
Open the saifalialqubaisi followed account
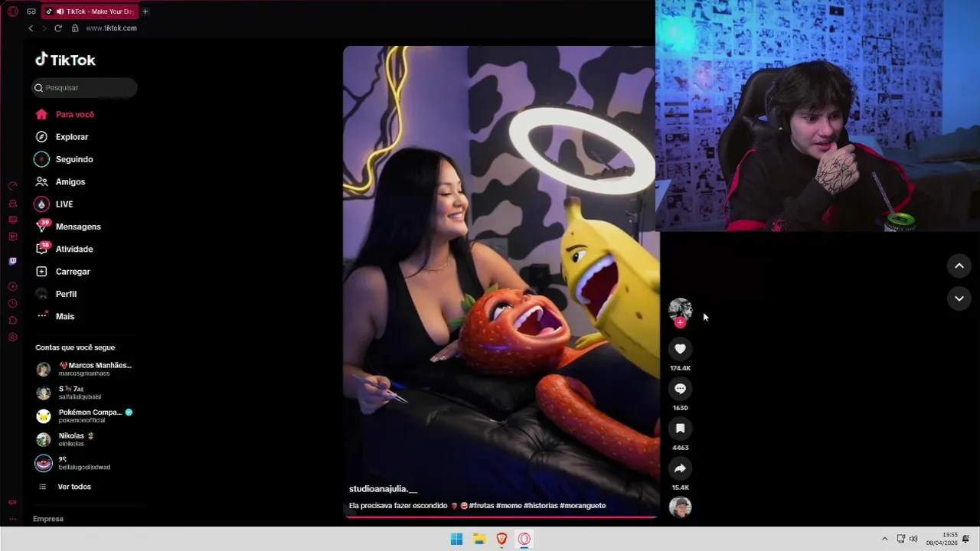point(69,393)
